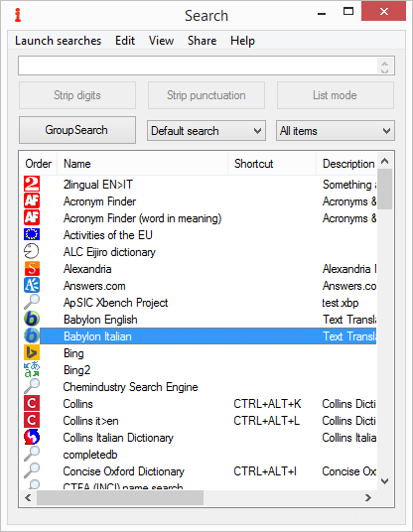This screenshot has width=413, height=532.
Task: Click the Collins it>en row icon
Action: 32,421
